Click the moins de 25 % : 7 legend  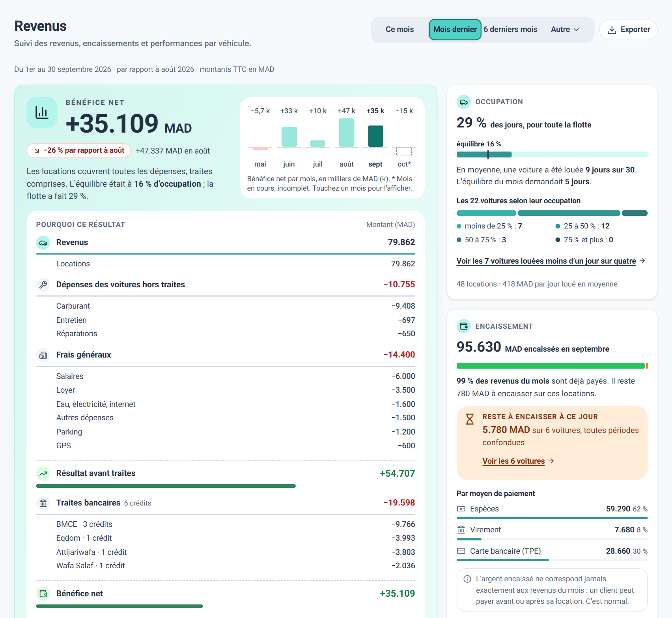coord(489,226)
